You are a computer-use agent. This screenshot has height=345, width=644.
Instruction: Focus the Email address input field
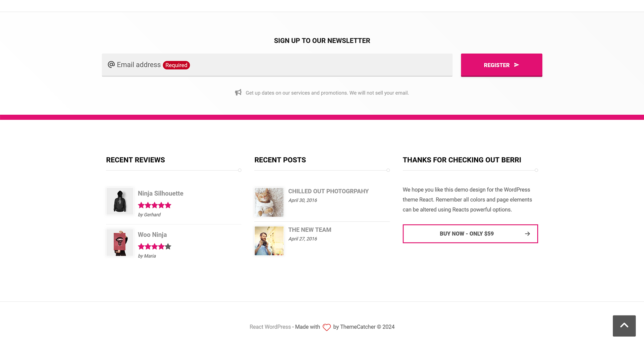[302, 65]
